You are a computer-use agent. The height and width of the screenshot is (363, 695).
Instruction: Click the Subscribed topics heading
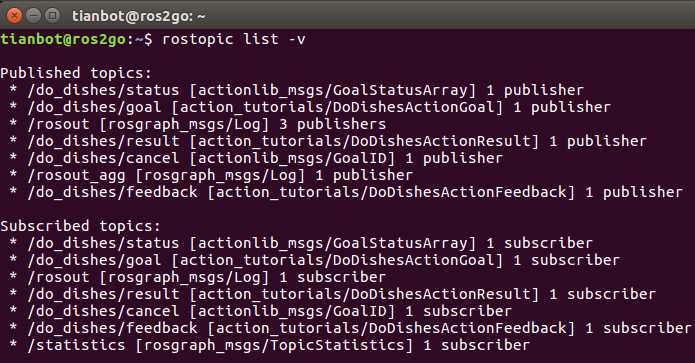[x=80, y=226]
